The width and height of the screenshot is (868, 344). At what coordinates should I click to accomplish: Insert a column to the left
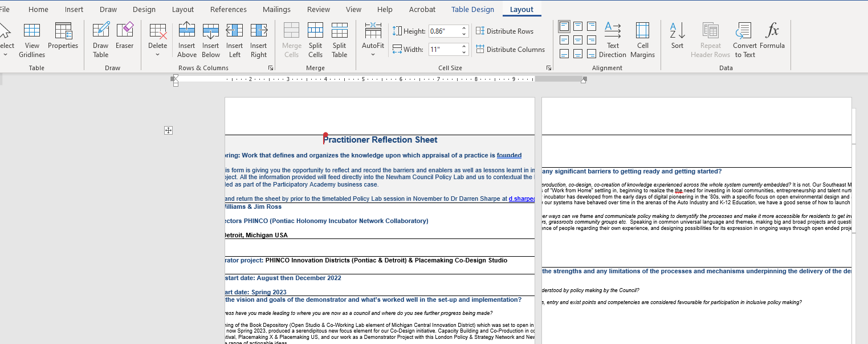point(234,40)
